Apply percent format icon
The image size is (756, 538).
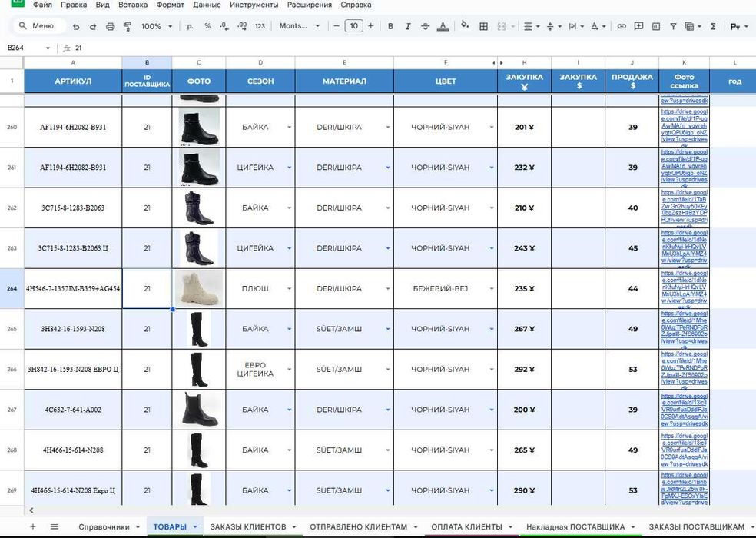tap(207, 26)
